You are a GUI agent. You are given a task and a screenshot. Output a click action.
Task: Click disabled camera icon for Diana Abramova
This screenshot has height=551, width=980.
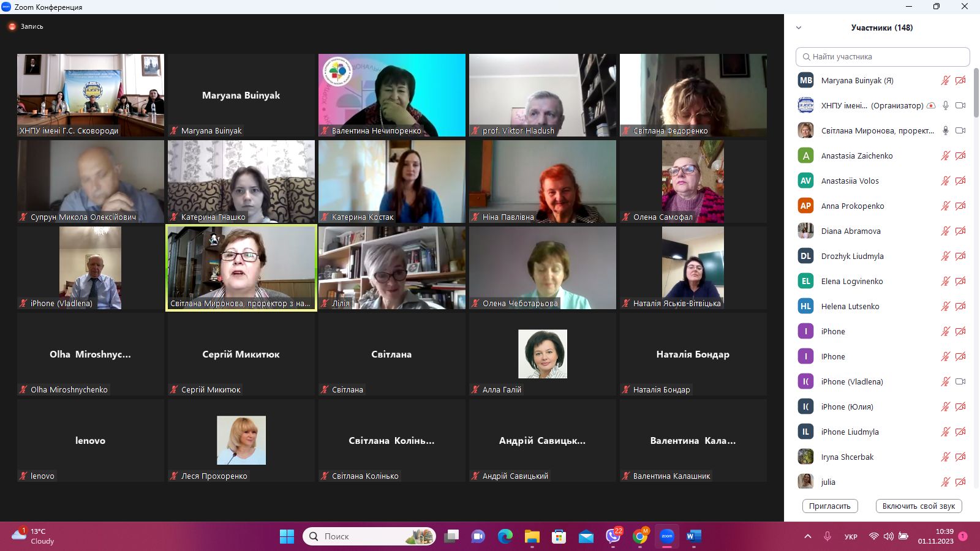click(x=960, y=231)
